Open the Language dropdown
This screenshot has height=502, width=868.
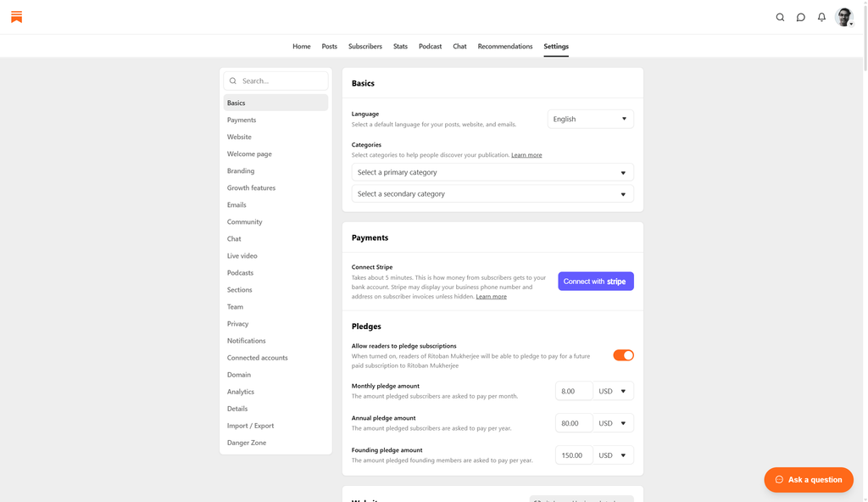(590, 120)
